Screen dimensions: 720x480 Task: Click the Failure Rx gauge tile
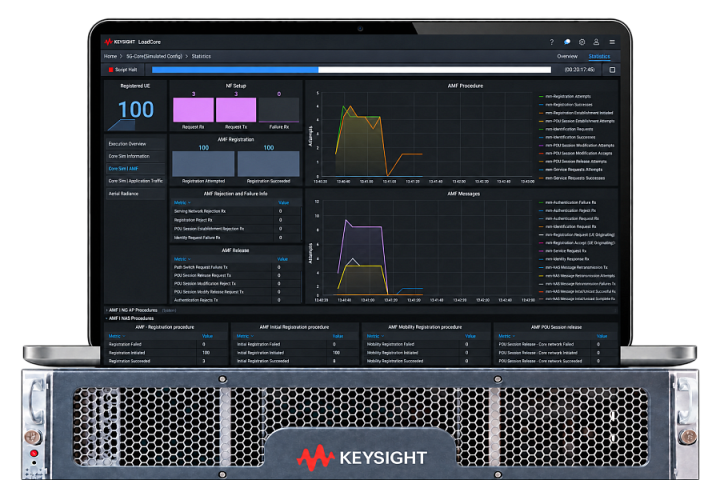tap(279, 109)
